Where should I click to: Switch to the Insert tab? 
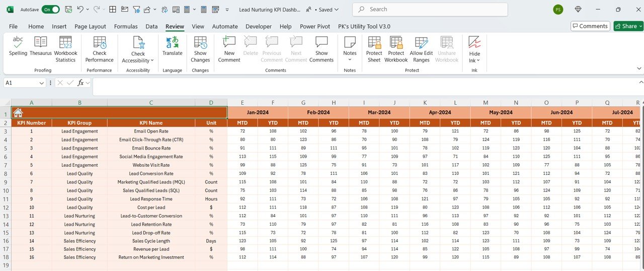[x=59, y=27]
